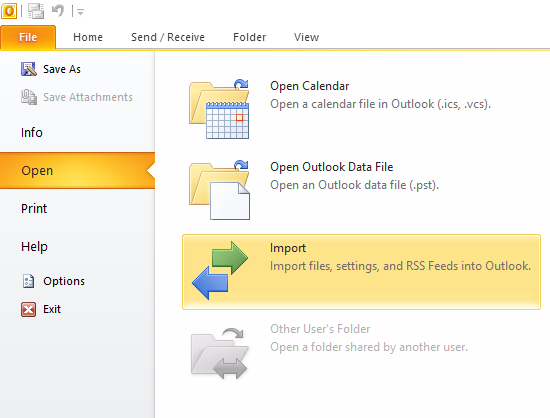The image size is (550, 418).
Task: Click the text "Open a folder shared by another user."
Action: click(369, 347)
